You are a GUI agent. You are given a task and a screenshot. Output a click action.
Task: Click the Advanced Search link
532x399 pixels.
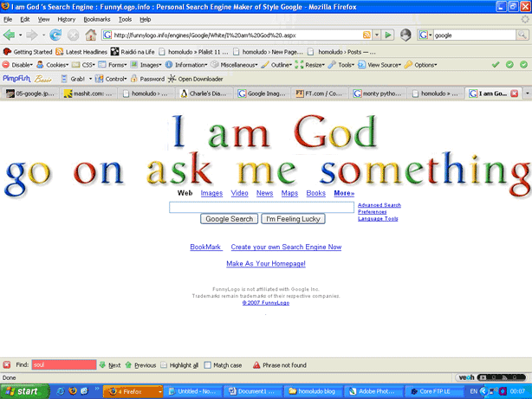379,205
